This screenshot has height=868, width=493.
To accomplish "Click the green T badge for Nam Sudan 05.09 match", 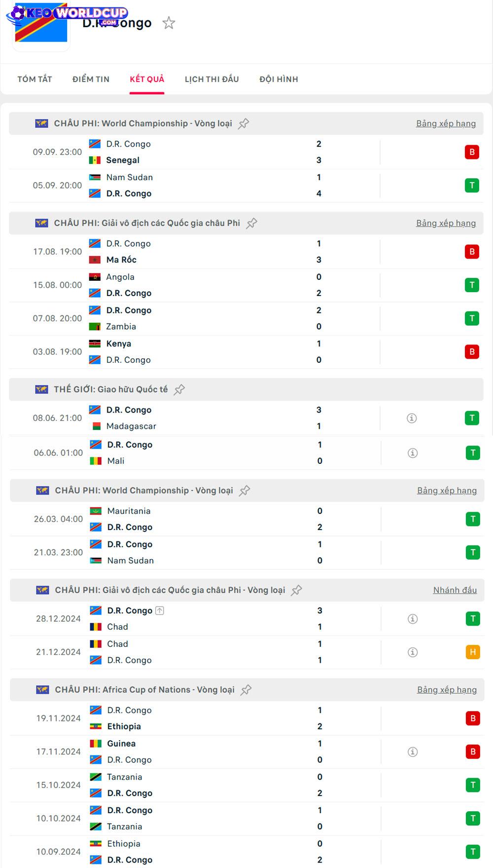I will [472, 186].
